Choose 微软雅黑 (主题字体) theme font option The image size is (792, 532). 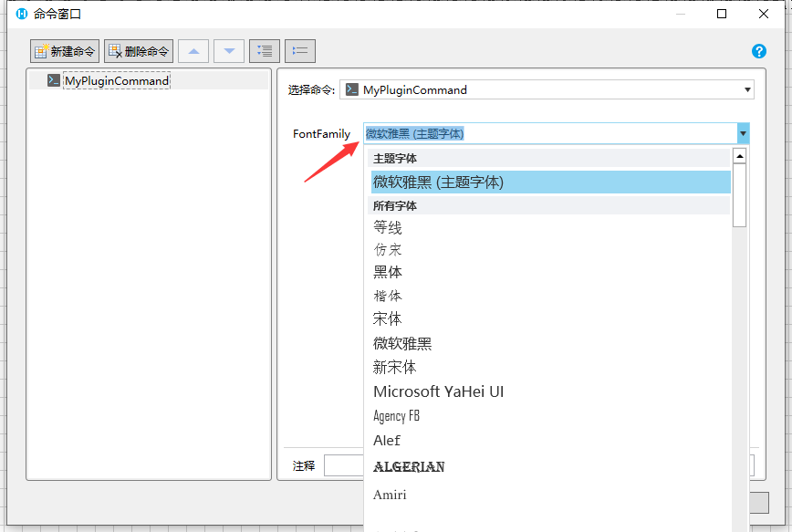point(551,183)
